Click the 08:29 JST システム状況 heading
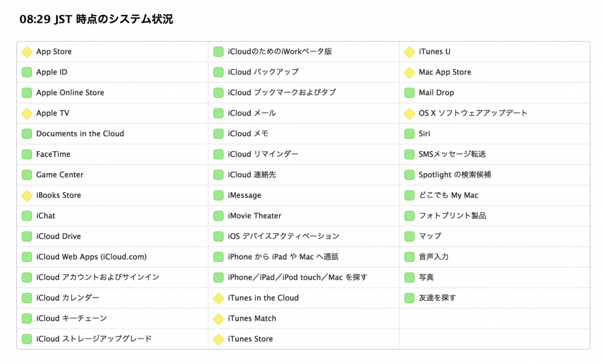The image size is (603, 364). tap(96, 20)
